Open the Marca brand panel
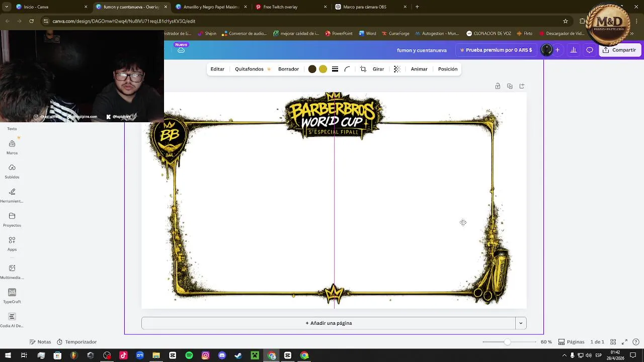The width and height of the screenshot is (644, 362). [12, 147]
